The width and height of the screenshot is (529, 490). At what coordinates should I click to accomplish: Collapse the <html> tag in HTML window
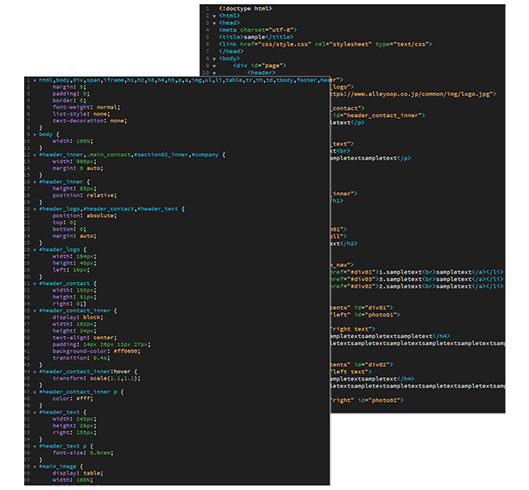[214, 16]
